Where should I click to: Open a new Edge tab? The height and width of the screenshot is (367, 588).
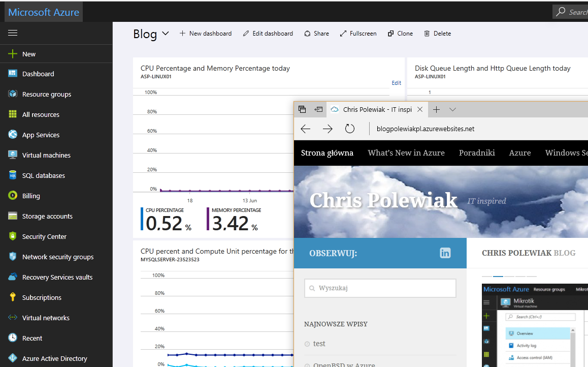(436, 109)
